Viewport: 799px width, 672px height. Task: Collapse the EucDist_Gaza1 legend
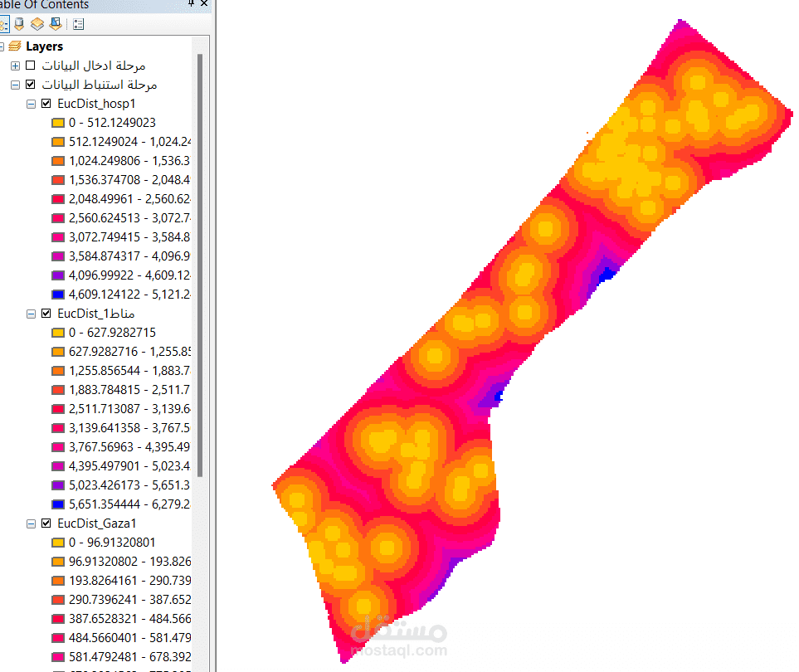pyautogui.click(x=31, y=523)
